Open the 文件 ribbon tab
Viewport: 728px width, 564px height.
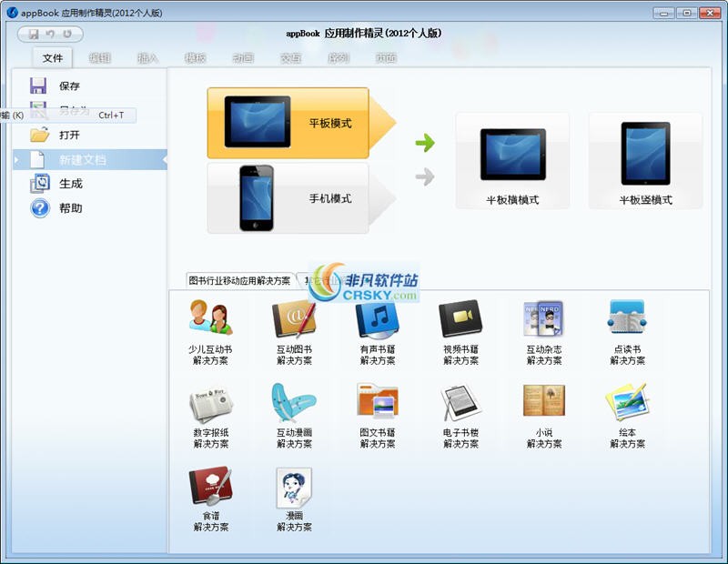(x=53, y=58)
